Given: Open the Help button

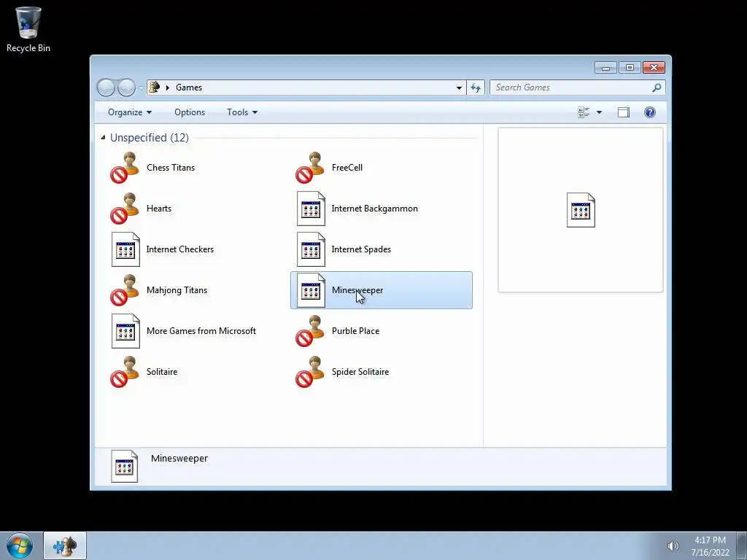Looking at the screenshot, I should pos(649,112).
